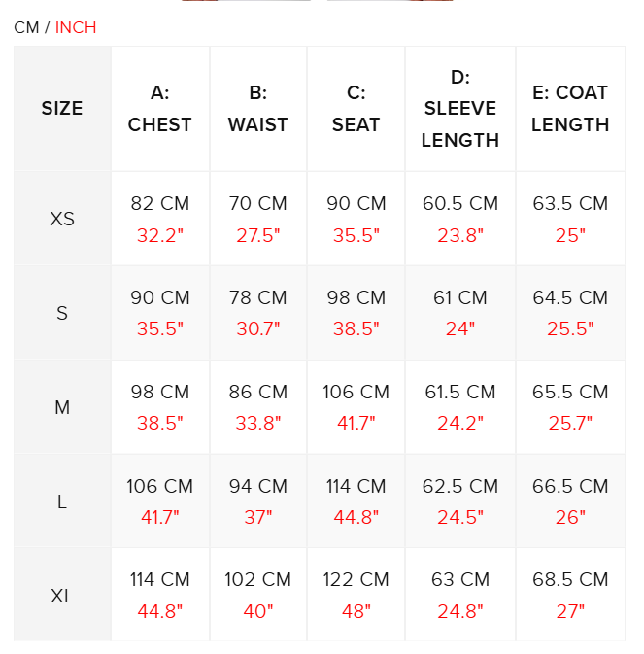Click the S size row label
Screen dimensions: 644x654
(62, 313)
